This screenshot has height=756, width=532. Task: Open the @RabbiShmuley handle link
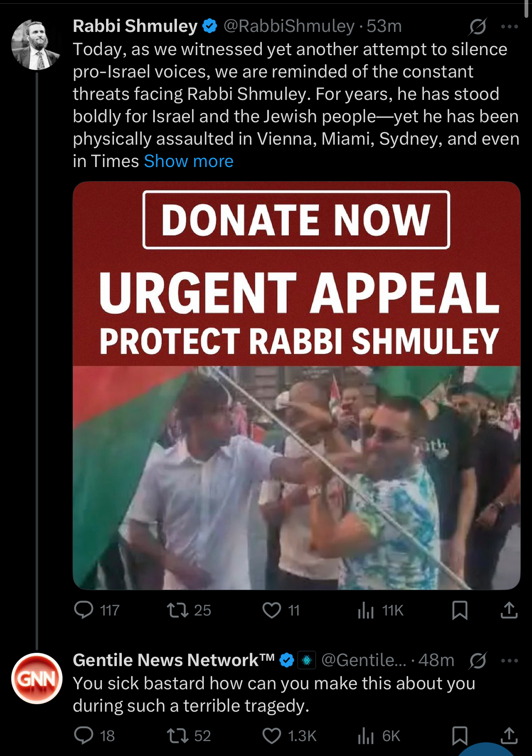coord(289,26)
